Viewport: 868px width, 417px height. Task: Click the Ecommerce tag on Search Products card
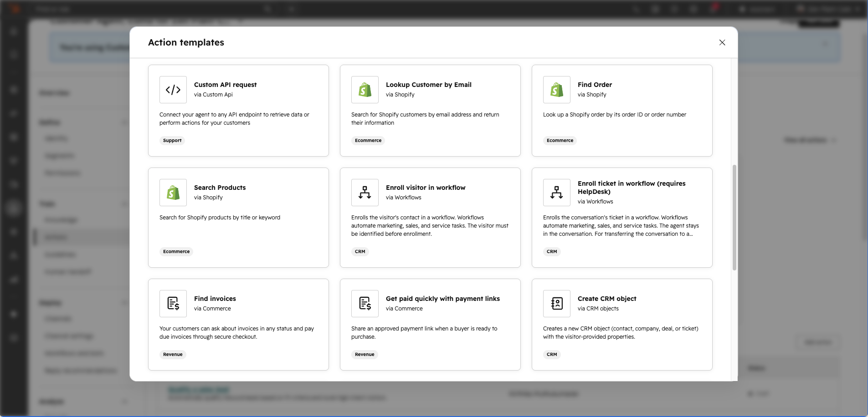[176, 252]
